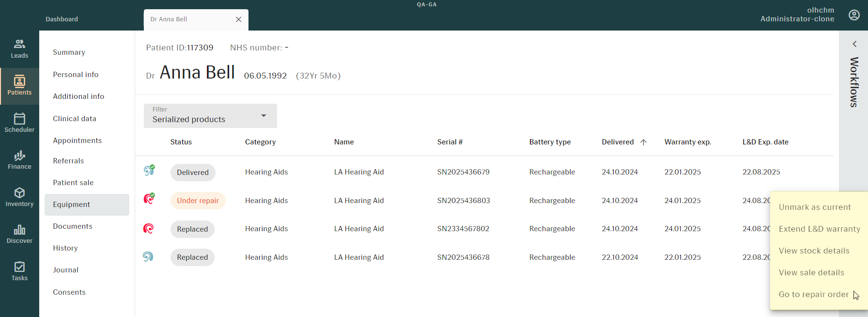This screenshot has width=868, height=317.
Task: Open Referrals section
Action: point(68,161)
